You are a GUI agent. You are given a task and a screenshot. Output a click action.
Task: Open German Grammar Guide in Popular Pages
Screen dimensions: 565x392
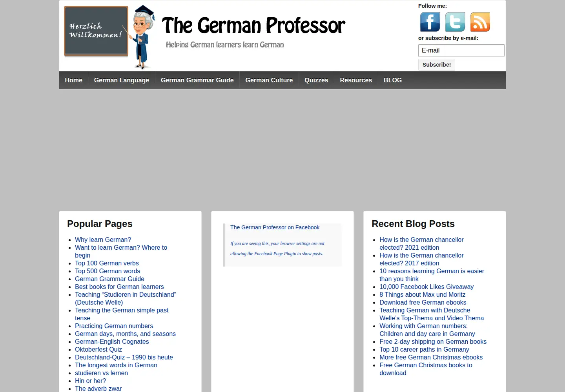coord(109,279)
